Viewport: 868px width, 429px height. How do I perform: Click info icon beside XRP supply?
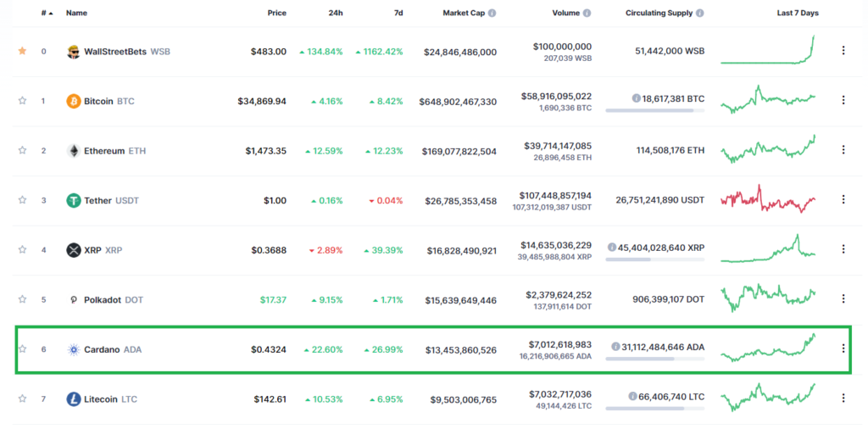coord(611,247)
